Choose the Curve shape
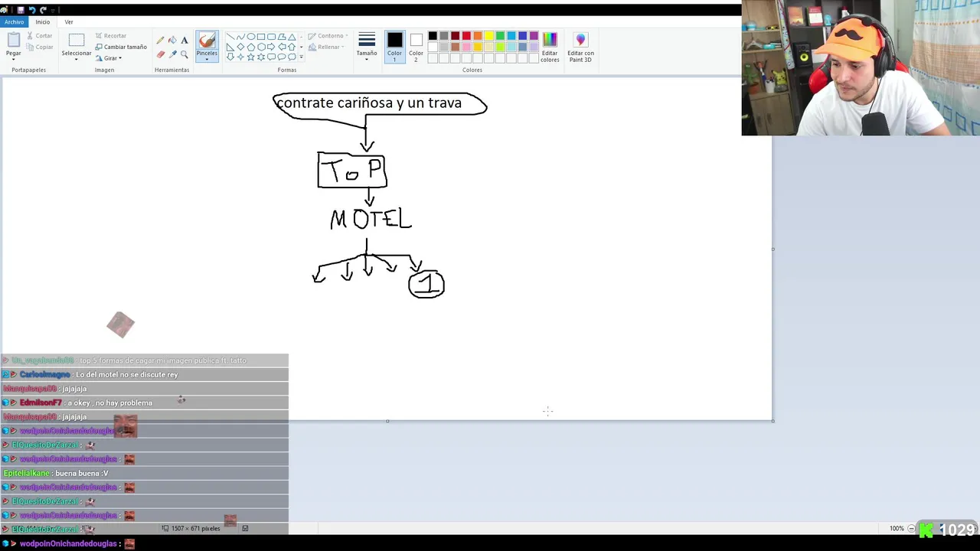This screenshot has width=980, height=551. click(x=240, y=37)
